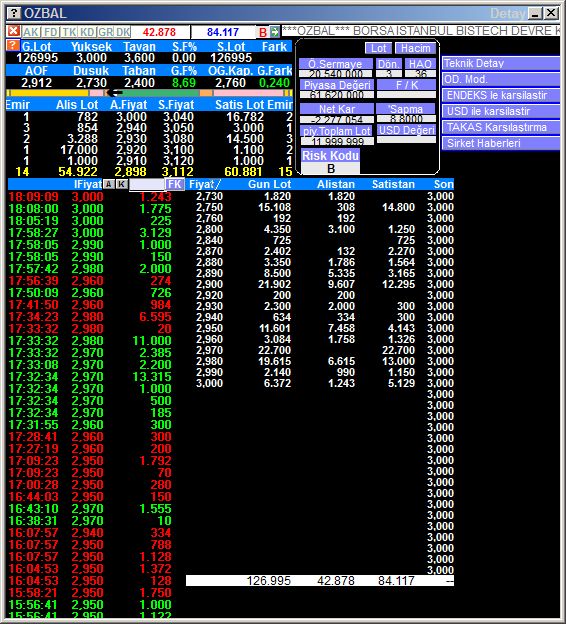
Task: Select the AK toolbar button
Action: (x=31, y=32)
